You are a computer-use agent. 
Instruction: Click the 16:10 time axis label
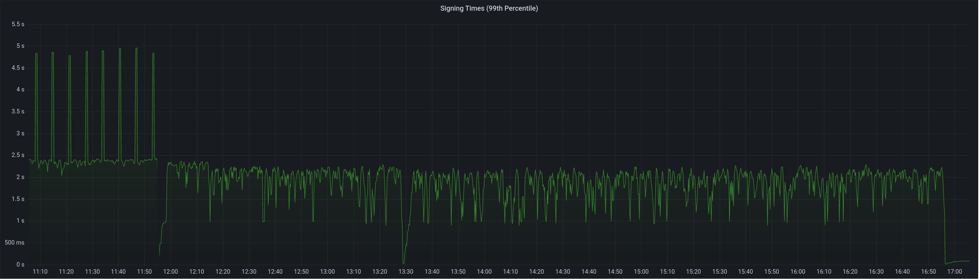(824, 272)
